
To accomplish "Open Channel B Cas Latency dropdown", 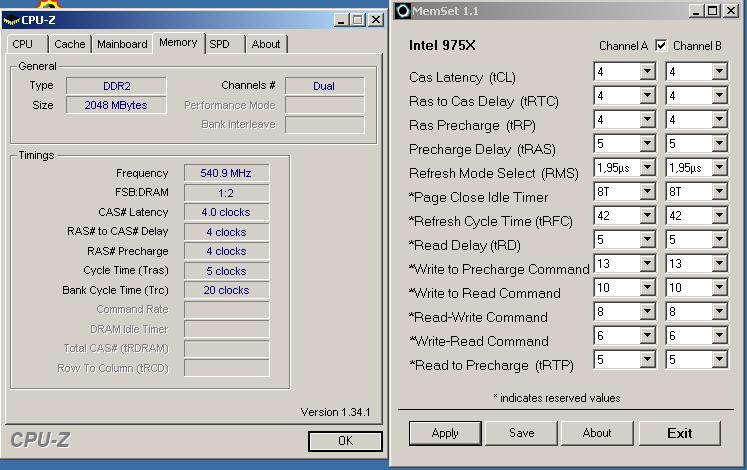I will (719, 72).
